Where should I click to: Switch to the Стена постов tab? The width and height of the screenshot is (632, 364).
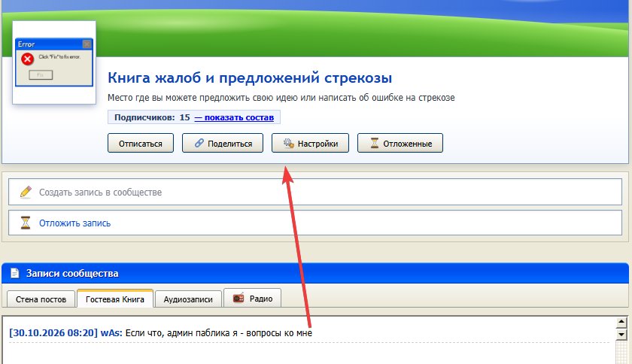click(x=41, y=299)
